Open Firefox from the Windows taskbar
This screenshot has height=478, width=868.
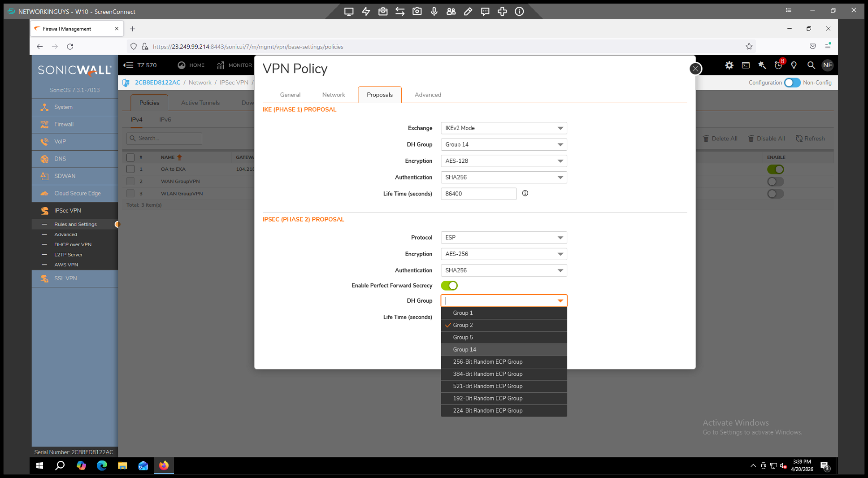pyautogui.click(x=164, y=465)
